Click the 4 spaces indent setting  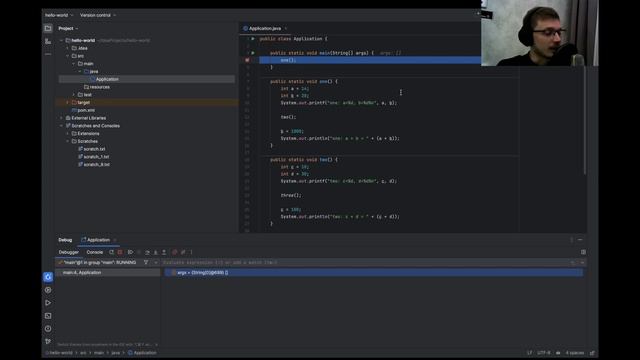[x=575, y=353]
